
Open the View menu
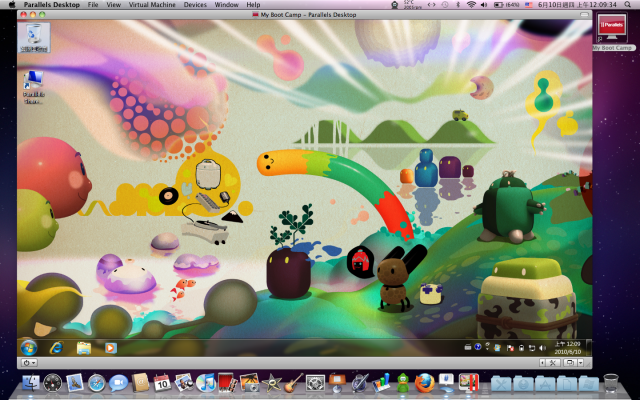[113, 5]
